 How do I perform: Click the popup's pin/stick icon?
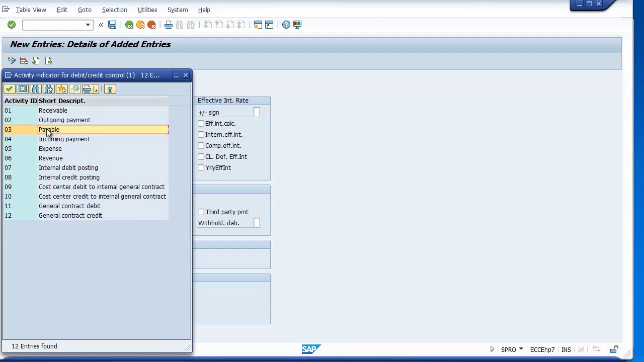click(x=110, y=89)
